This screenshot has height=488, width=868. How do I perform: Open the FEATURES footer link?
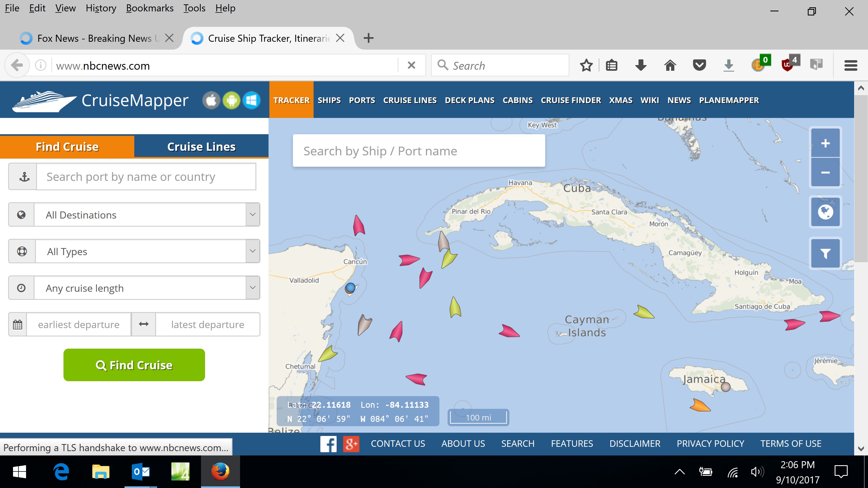tap(572, 444)
